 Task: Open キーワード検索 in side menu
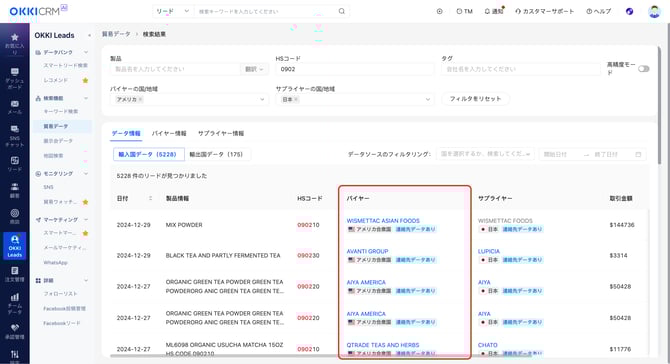(x=61, y=112)
